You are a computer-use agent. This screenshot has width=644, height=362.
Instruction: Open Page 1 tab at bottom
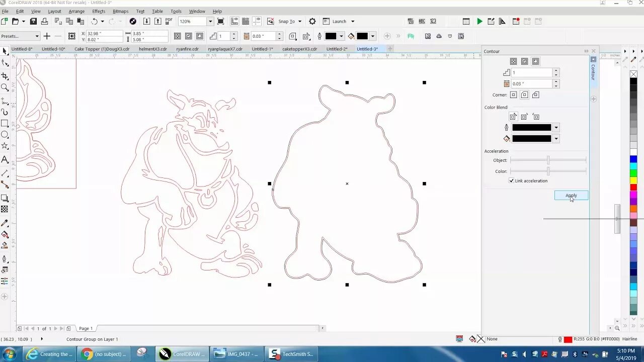tap(86, 328)
